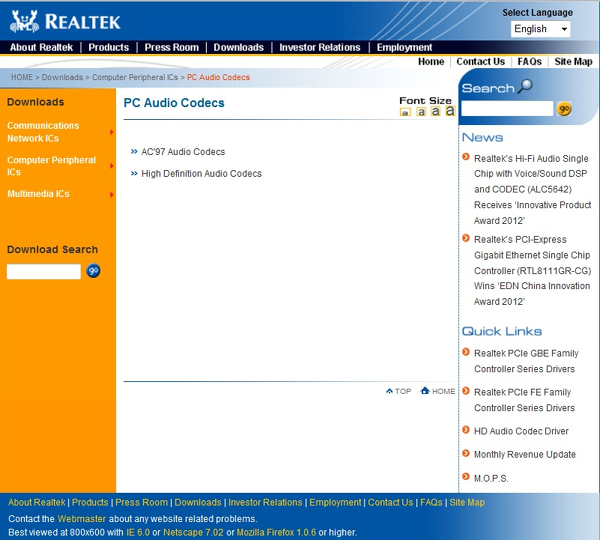The width and height of the screenshot is (600, 540).
Task: Open the AC'97 Audio Codecs link
Action: [183, 152]
